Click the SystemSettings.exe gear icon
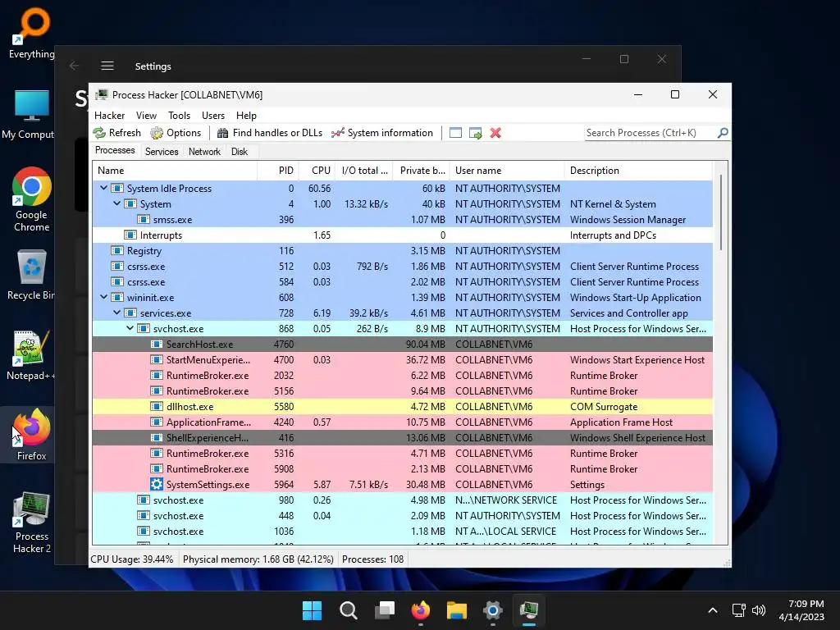The image size is (840, 630). pos(157,484)
